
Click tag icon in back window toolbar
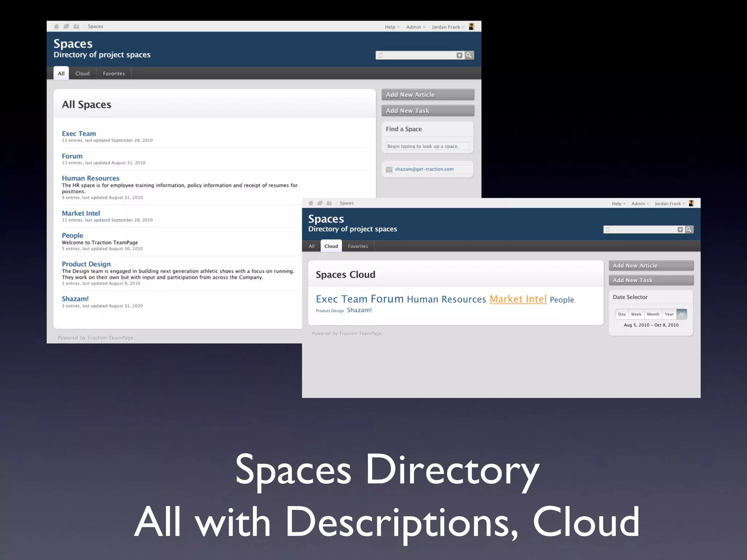pyautogui.click(x=66, y=26)
